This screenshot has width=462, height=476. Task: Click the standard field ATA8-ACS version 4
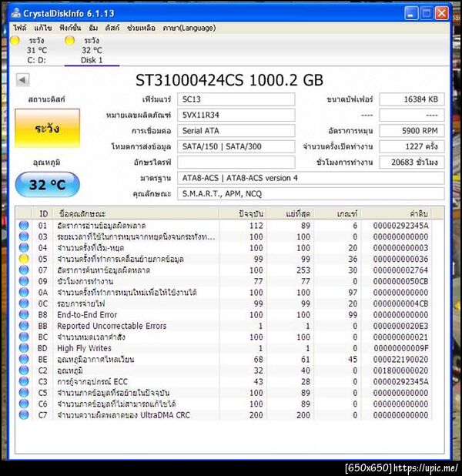tap(311, 178)
